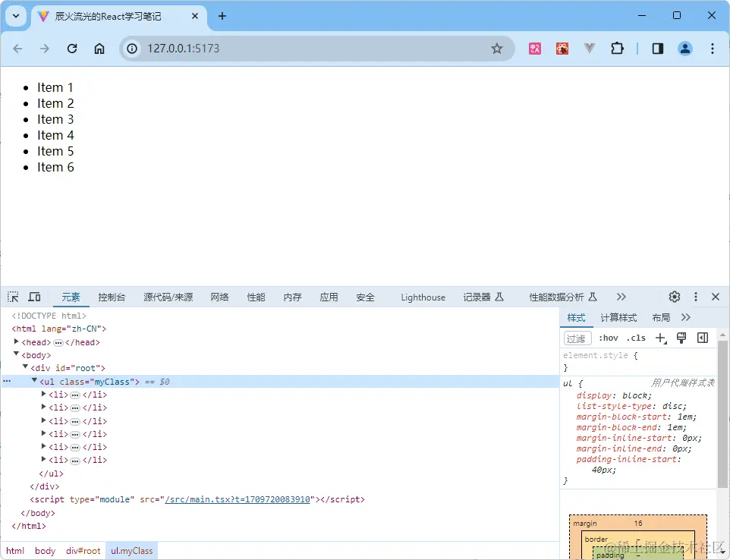This screenshot has width=730, height=560.
Task: Click the address bar URL 127.0.0.1:5173
Action: pos(184,49)
